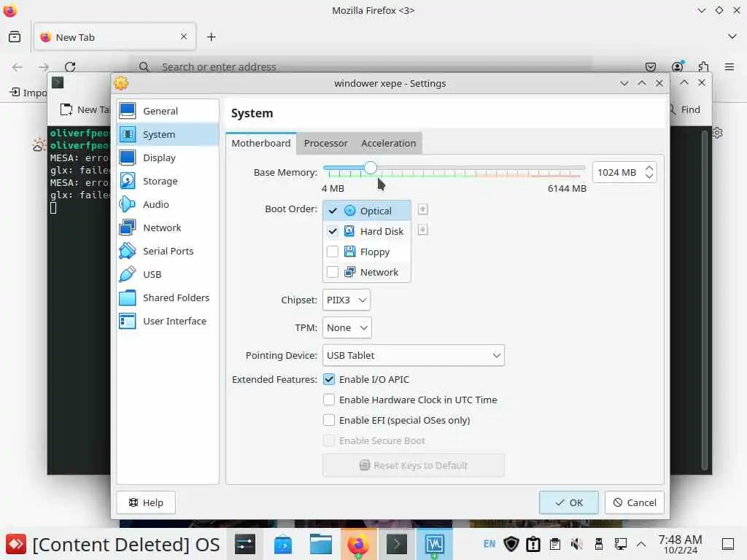Image resolution: width=747 pixels, height=560 pixels.
Task: Increase base memory spinner up arrow
Action: (649, 168)
